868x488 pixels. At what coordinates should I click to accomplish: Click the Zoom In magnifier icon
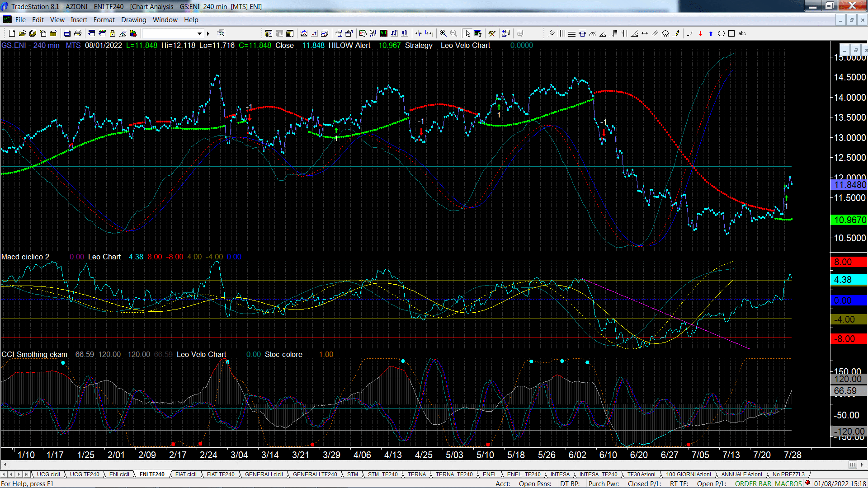[443, 33]
